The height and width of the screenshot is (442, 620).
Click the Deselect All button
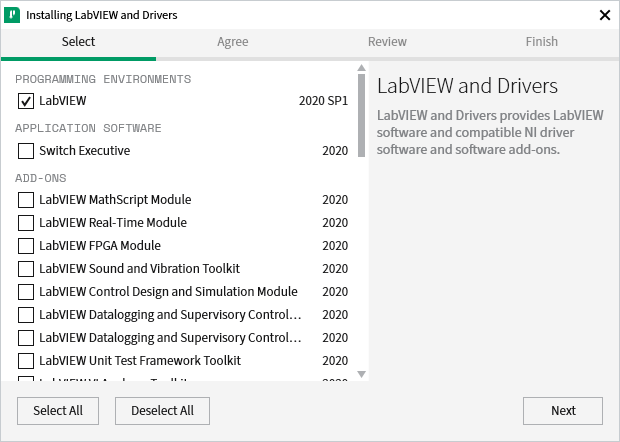[x=162, y=411]
